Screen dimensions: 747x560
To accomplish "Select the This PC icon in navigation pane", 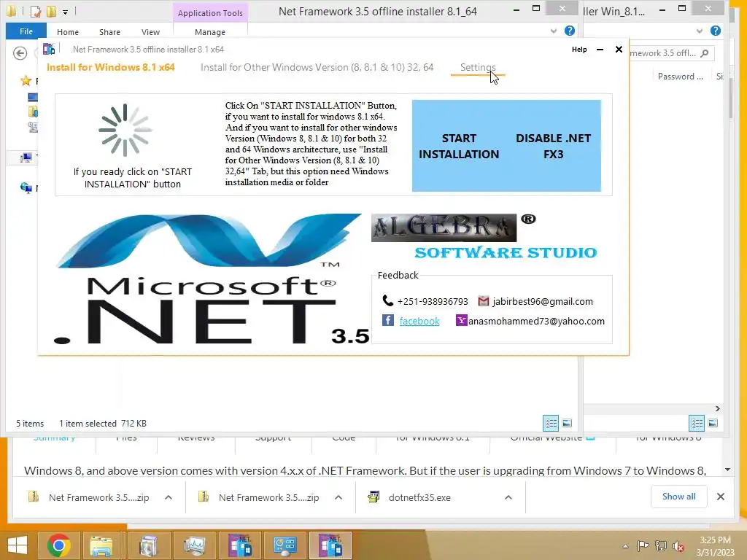I will click(x=26, y=157).
